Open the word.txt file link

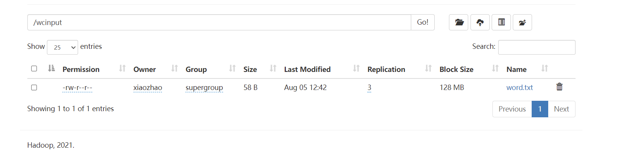(x=519, y=87)
